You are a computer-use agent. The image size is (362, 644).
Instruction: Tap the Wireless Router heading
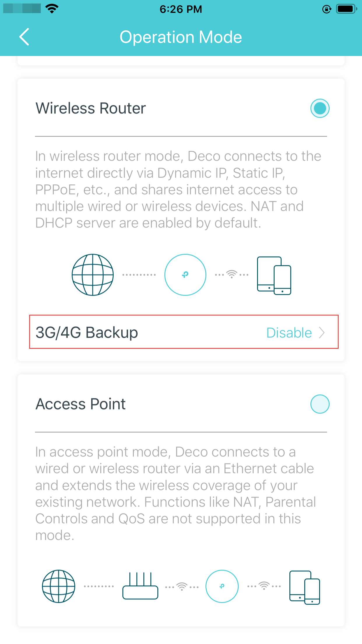coord(91,108)
